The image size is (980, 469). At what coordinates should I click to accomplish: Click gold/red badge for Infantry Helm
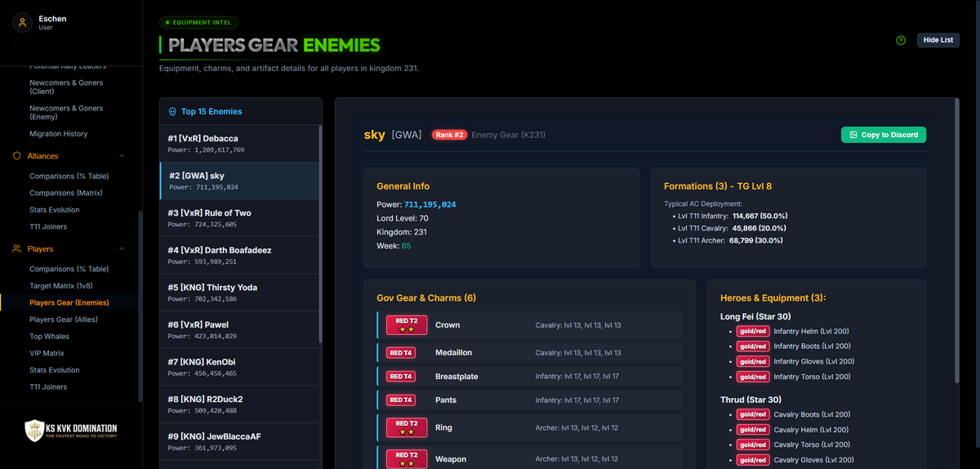[753, 331]
